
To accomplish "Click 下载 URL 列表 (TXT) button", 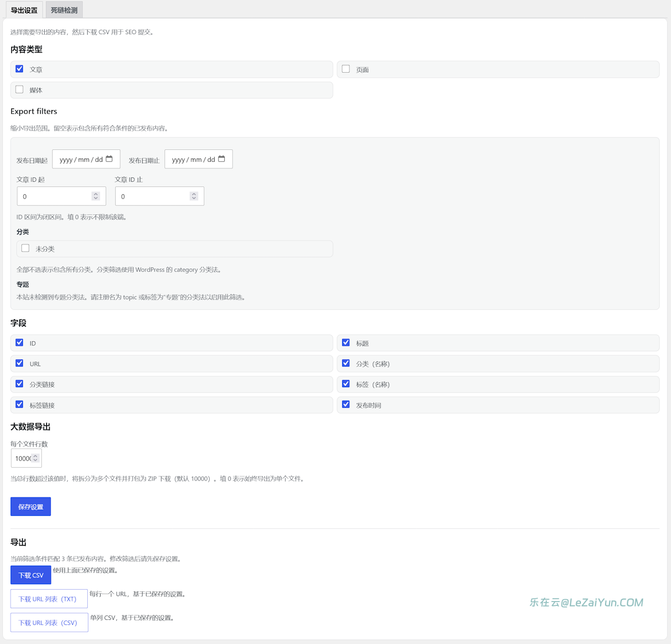I will (49, 599).
